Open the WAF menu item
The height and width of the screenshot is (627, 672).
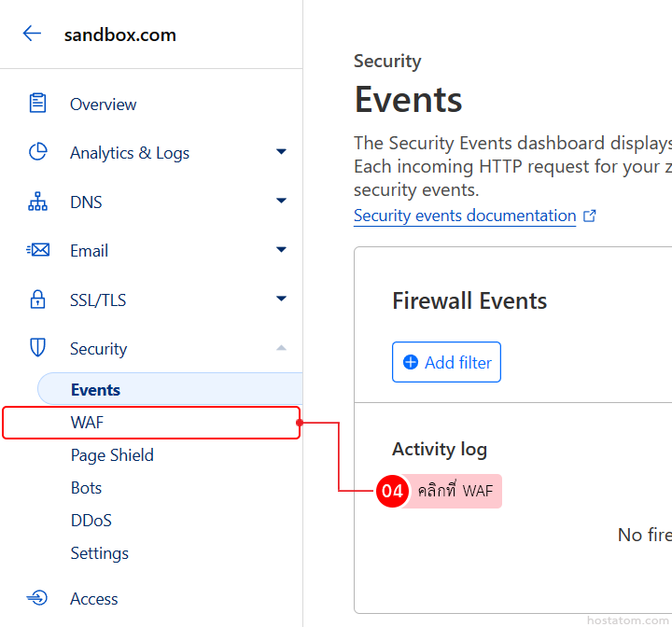pos(87,423)
